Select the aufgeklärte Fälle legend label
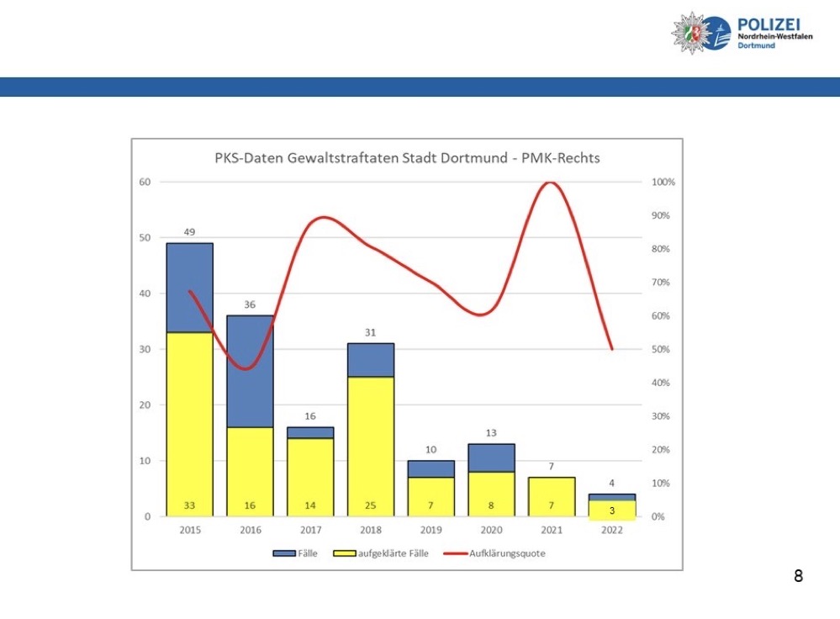 coord(394,553)
